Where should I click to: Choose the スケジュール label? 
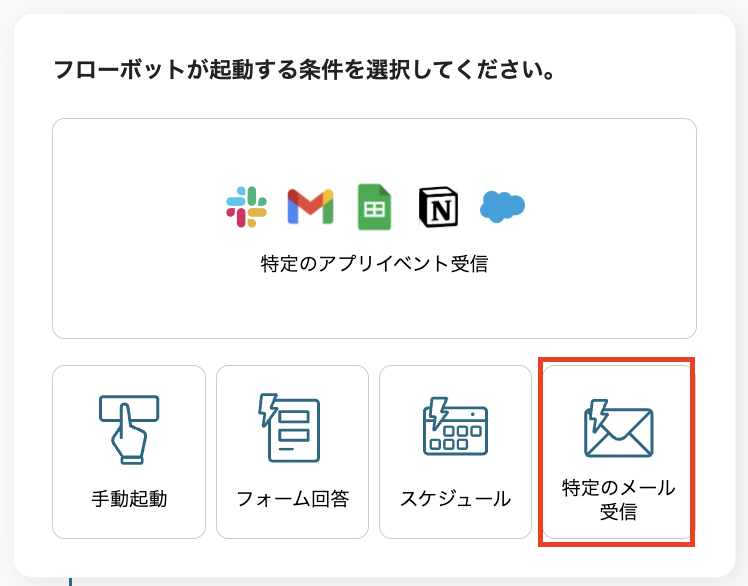click(455, 499)
